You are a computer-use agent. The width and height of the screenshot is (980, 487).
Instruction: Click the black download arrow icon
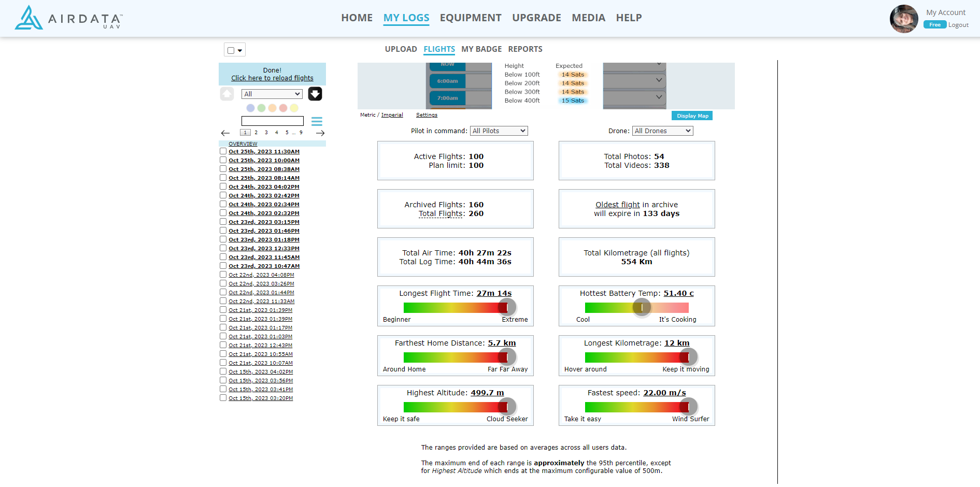click(x=315, y=94)
